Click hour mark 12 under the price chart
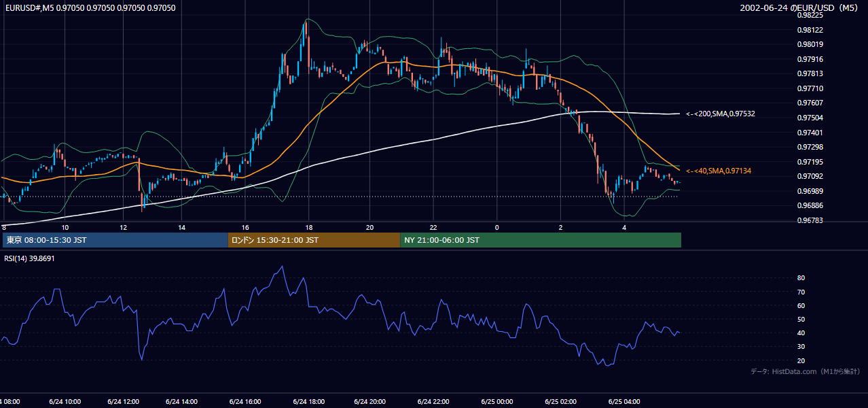 coord(124,228)
